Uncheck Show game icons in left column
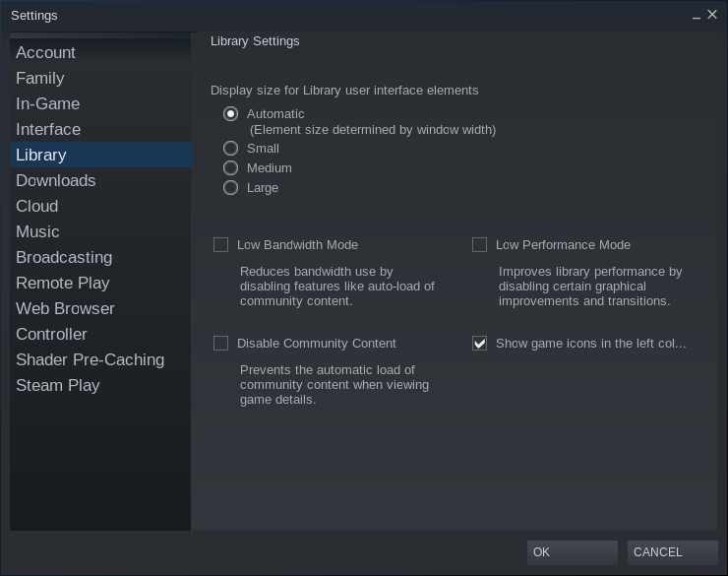 pyautogui.click(x=480, y=344)
